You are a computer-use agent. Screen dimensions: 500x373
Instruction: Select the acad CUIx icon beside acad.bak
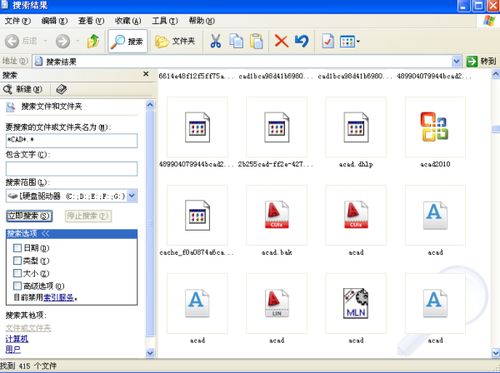[x=356, y=215]
